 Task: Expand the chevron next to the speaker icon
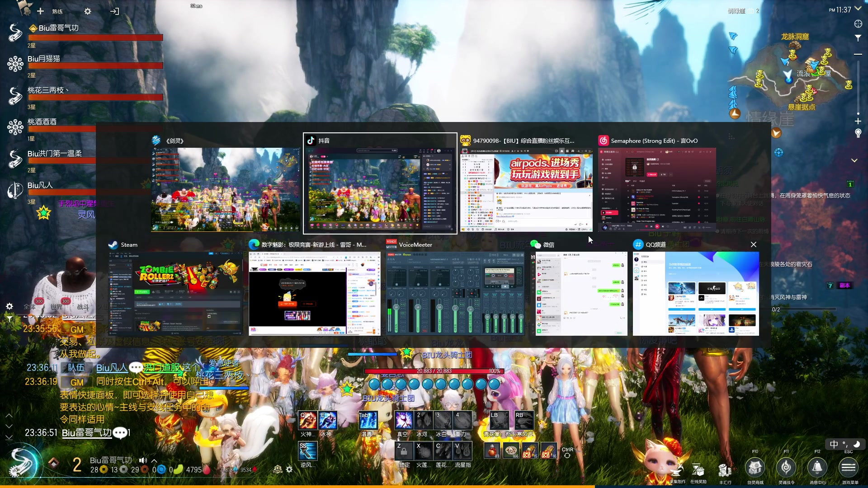pos(154,460)
